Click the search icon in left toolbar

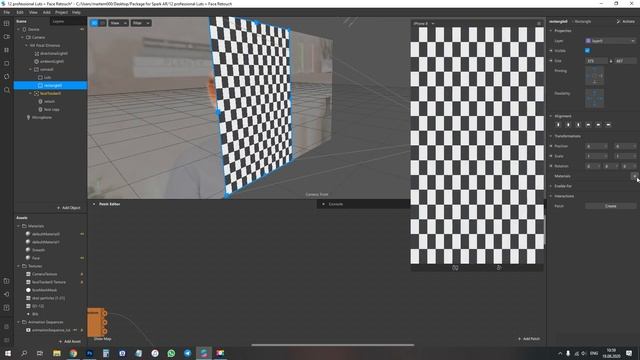point(7,90)
